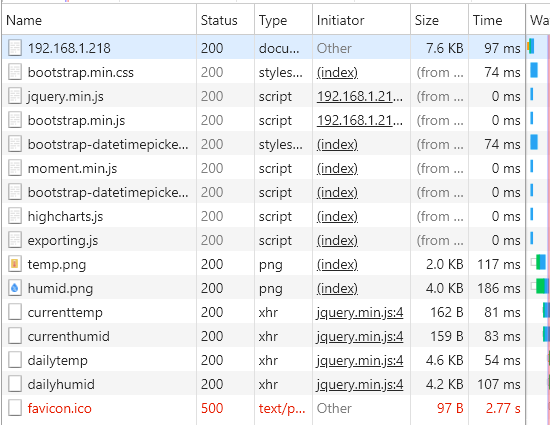550x425 pixels.
Task: Open the (index) initiator link for highcharts.js
Action: pos(337,216)
